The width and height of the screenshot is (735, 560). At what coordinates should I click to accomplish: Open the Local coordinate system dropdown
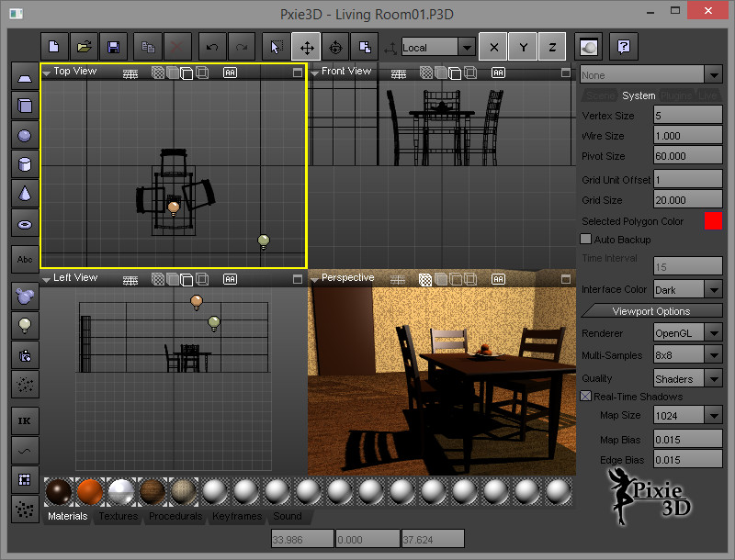[467, 48]
